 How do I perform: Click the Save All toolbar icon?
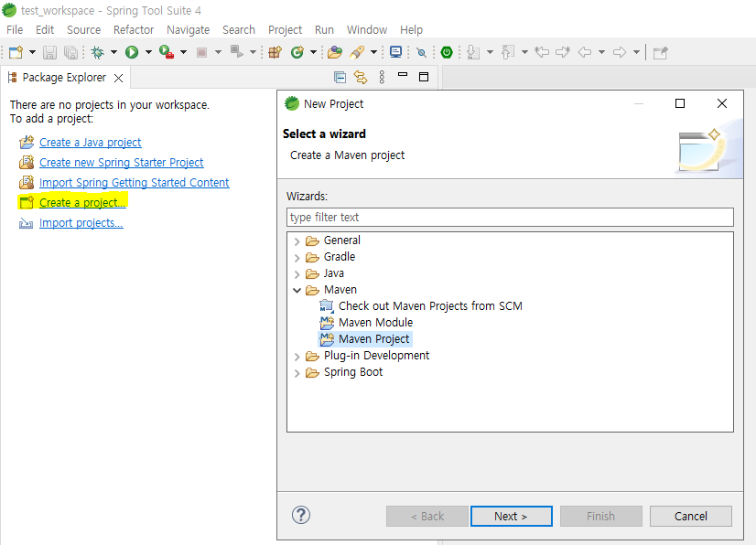point(70,52)
